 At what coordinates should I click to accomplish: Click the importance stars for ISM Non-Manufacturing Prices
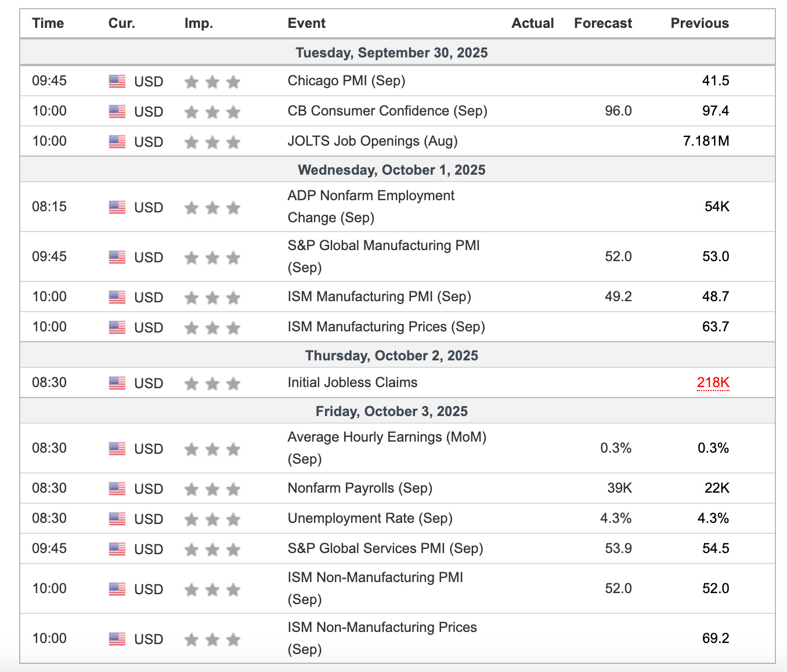pos(212,640)
